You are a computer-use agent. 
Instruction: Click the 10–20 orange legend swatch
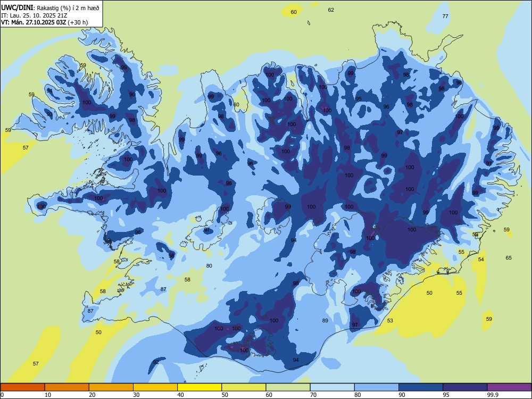coord(67,387)
